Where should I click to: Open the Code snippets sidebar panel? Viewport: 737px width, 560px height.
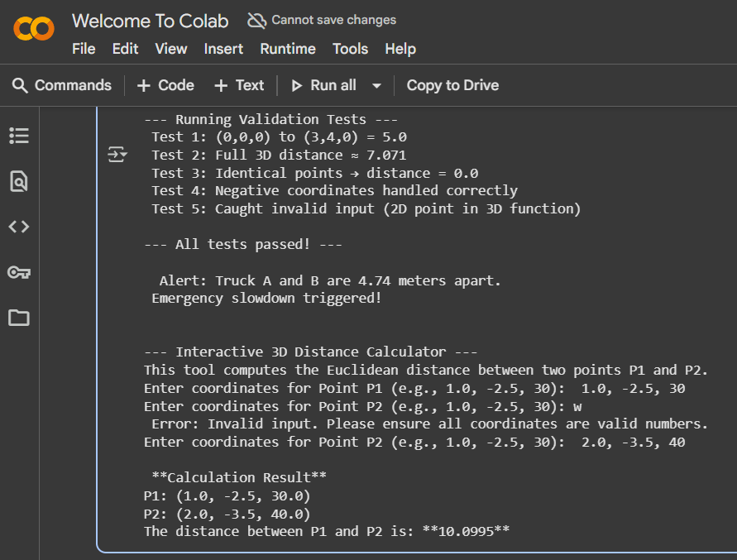19,226
